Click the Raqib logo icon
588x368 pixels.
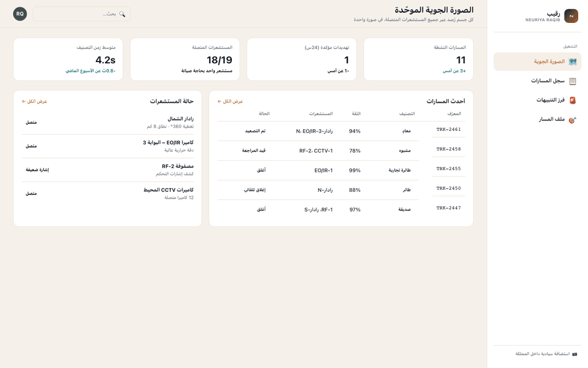(x=571, y=16)
